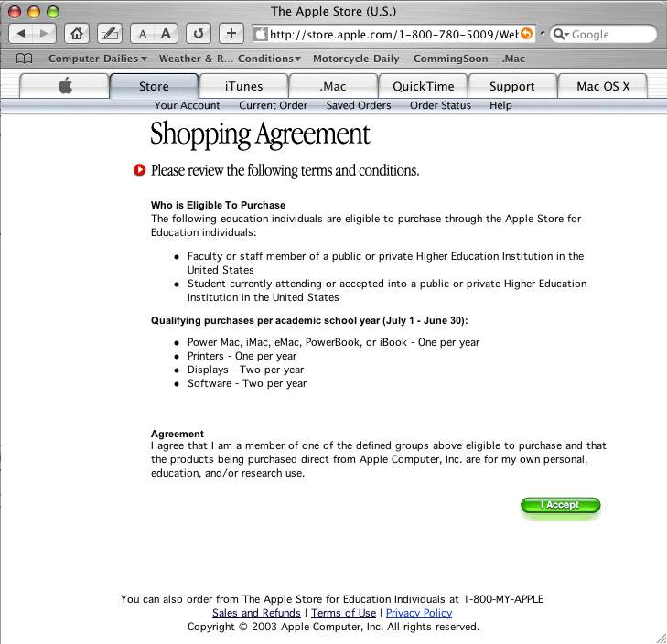Click 'Printers - One per year' line
This screenshot has width=667, height=644.
242,356
